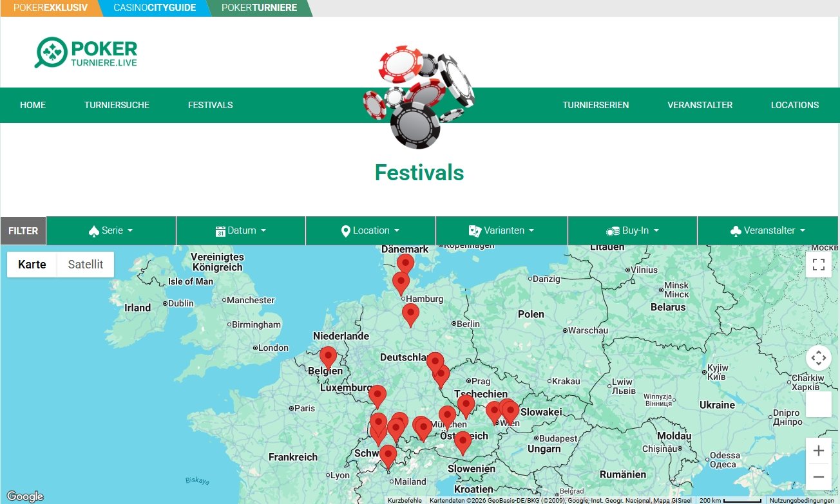This screenshot has width=840, height=504.
Task: Toggle fullscreen map view
Action: 819,265
